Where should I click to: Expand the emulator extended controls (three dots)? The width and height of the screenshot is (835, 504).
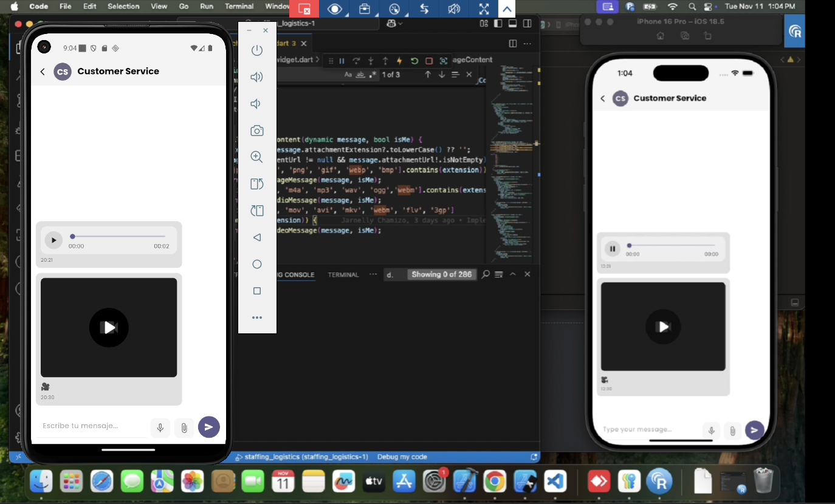(x=257, y=318)
